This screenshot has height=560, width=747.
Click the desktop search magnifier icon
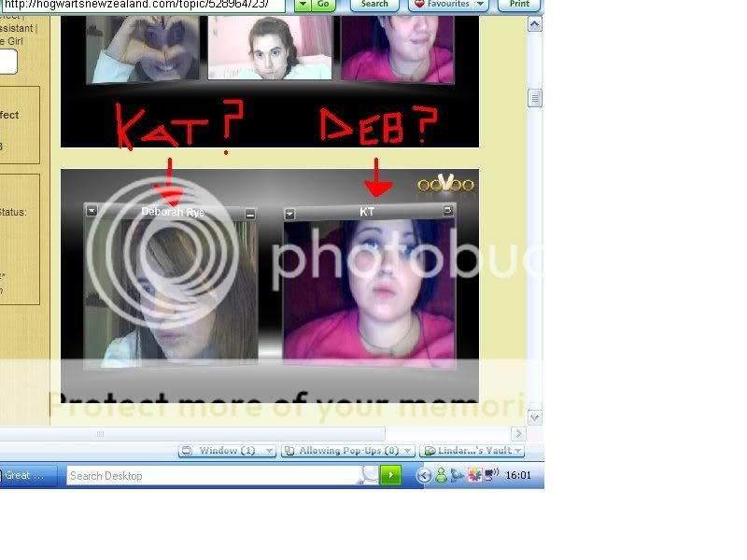[x=369, y=475]
